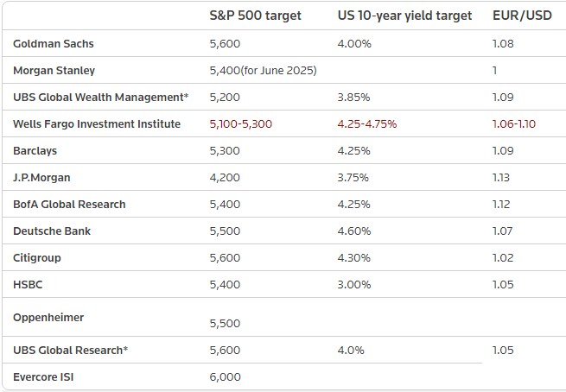Select the US 10-year yield target header
Viewport: 566px width, 392px height.
point(404,16)
